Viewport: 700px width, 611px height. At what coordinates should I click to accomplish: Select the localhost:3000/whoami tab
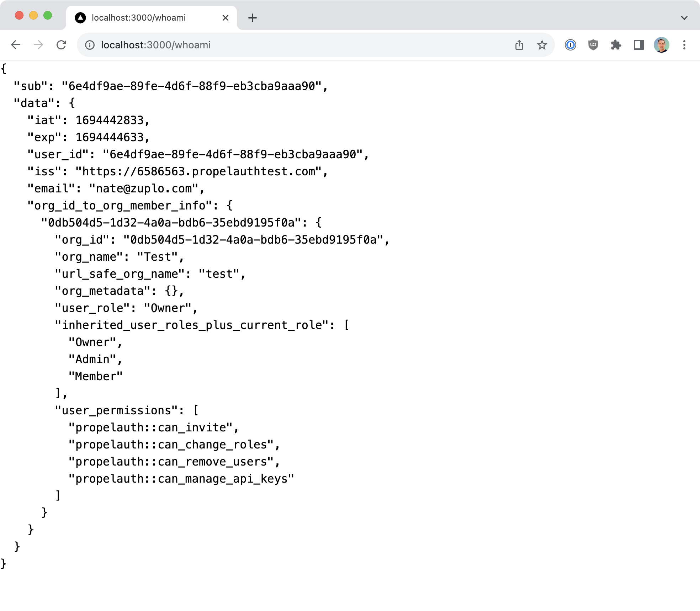pos(139,18)
